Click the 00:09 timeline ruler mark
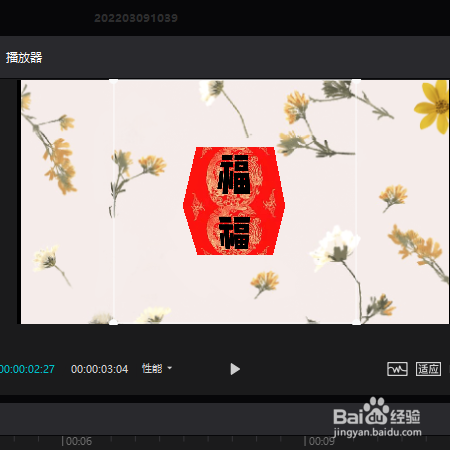 (321, 441)
